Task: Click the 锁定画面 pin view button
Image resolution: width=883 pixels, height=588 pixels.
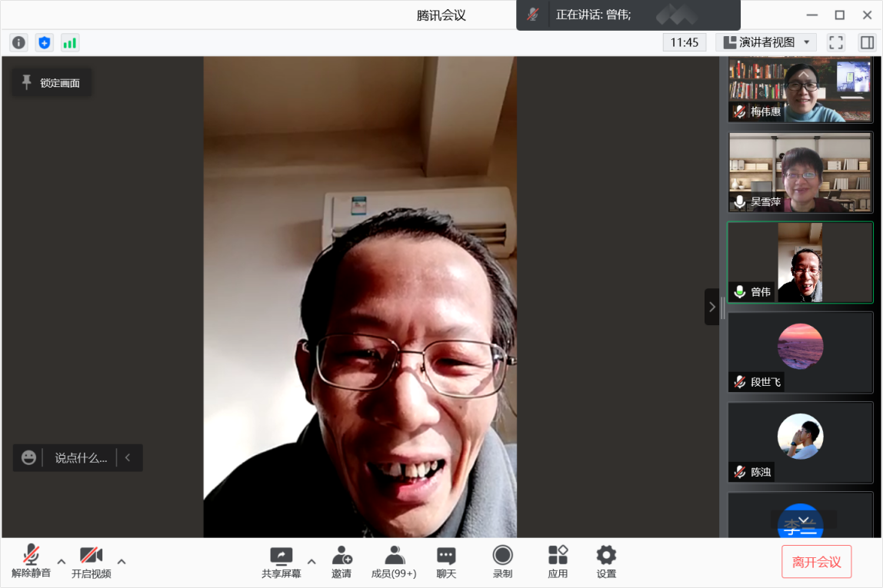Action: pos(52,83)
